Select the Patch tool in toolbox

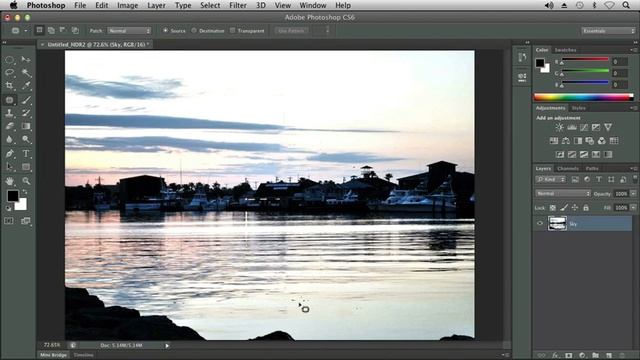pos(9,100)
